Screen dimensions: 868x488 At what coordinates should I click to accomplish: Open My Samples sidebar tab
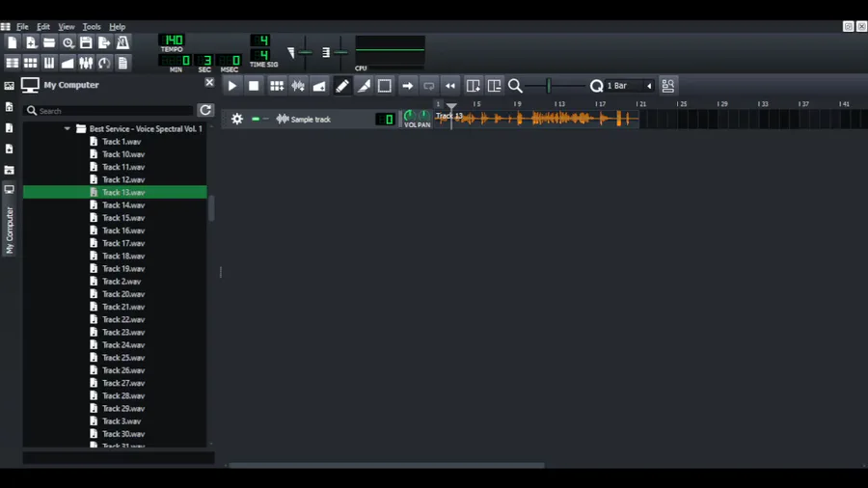coord(10,128)
